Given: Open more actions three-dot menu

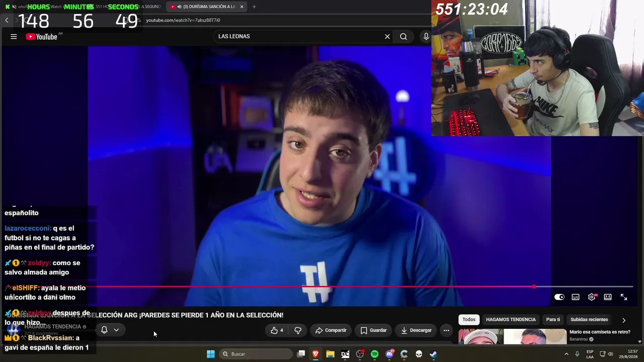Looking at the screenshot, I should click(x=446, y=330).
